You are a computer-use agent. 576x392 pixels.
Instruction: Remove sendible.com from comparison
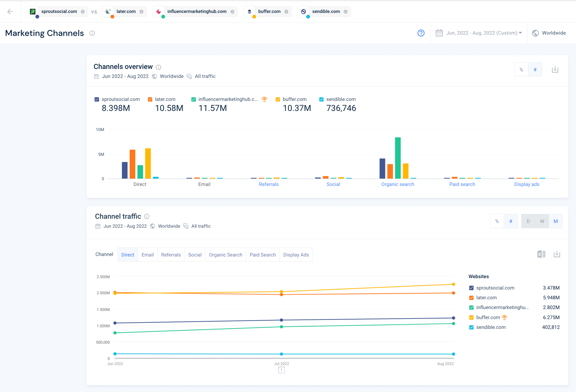[x=346, y=12]
